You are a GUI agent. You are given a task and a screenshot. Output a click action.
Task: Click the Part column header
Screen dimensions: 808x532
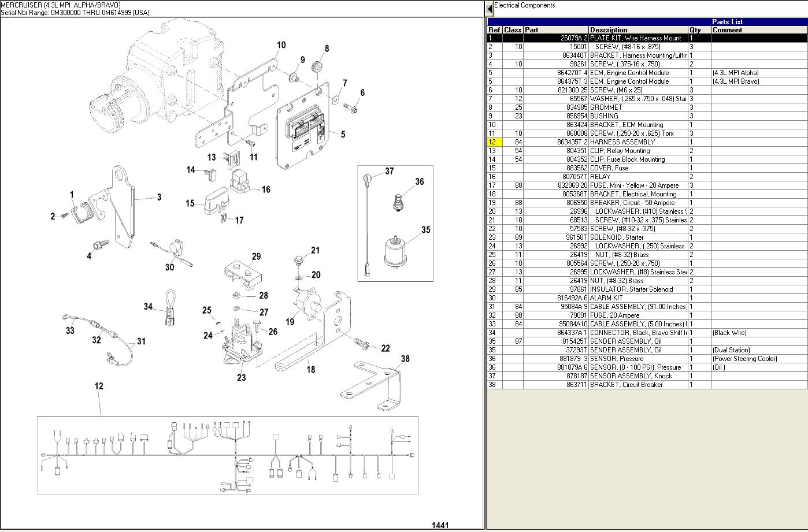(x=556, y=30)
